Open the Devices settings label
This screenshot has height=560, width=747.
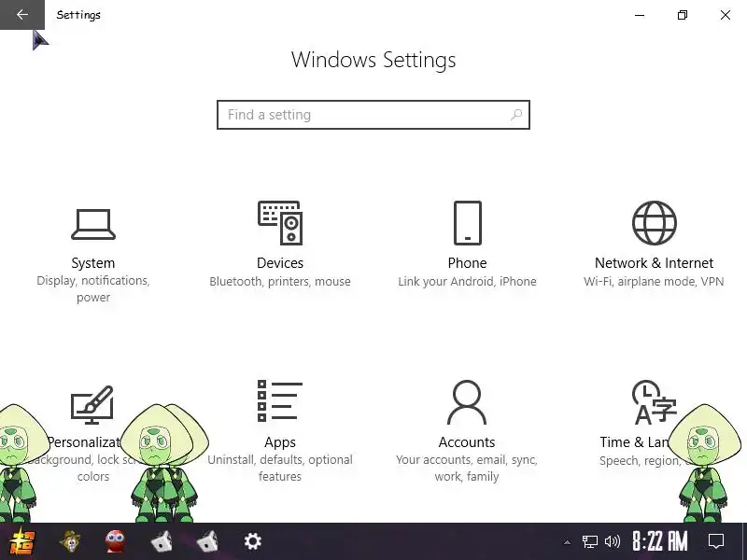[280, 263]
